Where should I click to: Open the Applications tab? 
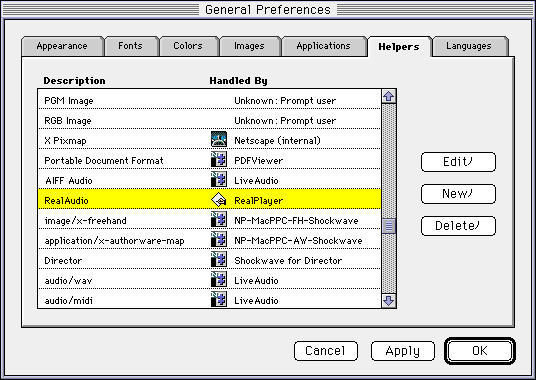pos(323,46)
